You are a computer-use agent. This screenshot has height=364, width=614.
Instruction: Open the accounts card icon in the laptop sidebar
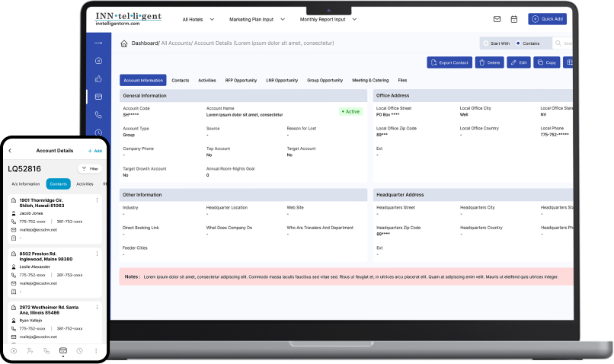coord(98,97)
